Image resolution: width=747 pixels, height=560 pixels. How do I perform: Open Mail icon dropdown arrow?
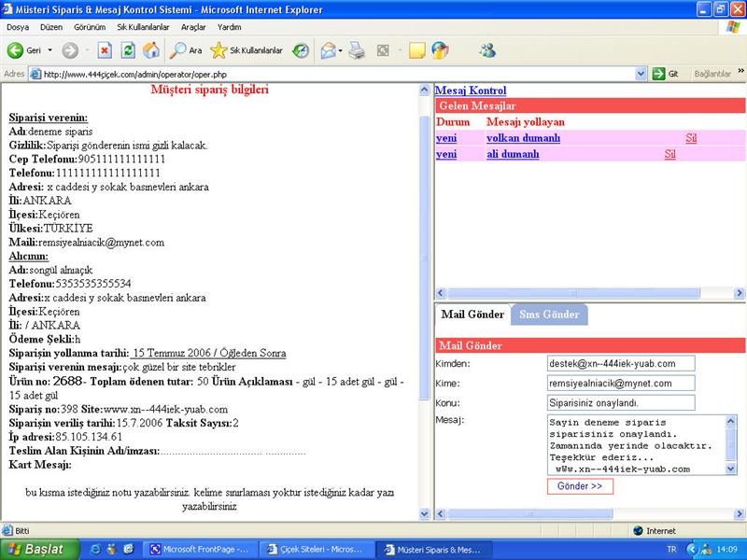coord(340,50)
